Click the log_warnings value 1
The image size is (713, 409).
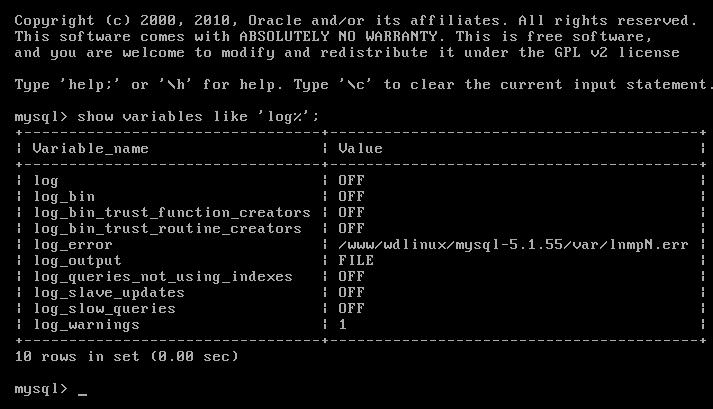click(342, 325)
